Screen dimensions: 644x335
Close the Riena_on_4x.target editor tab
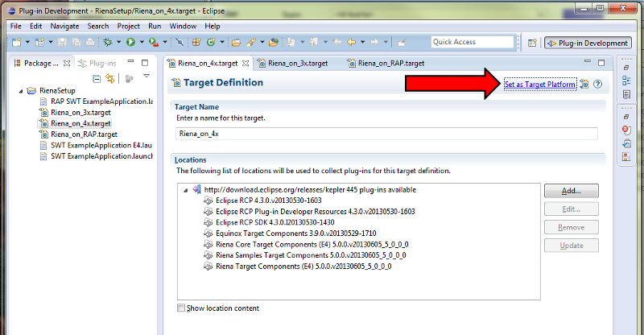[x=246, y=64]
